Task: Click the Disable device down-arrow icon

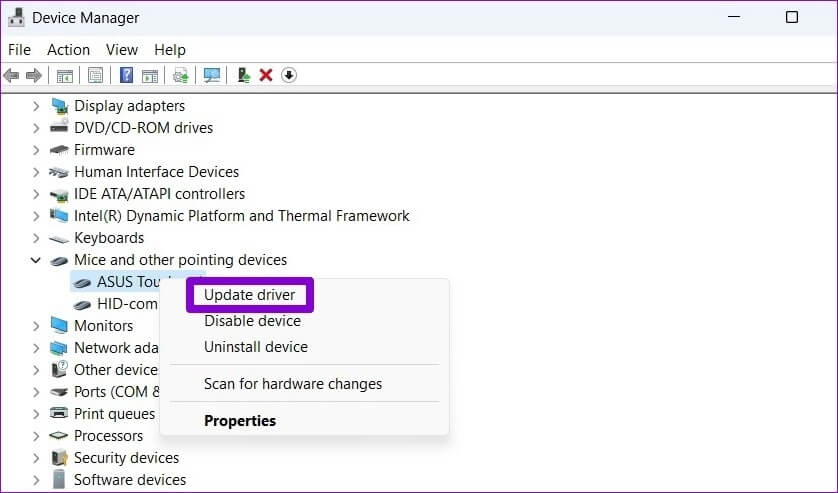Action: click(289, 75)
